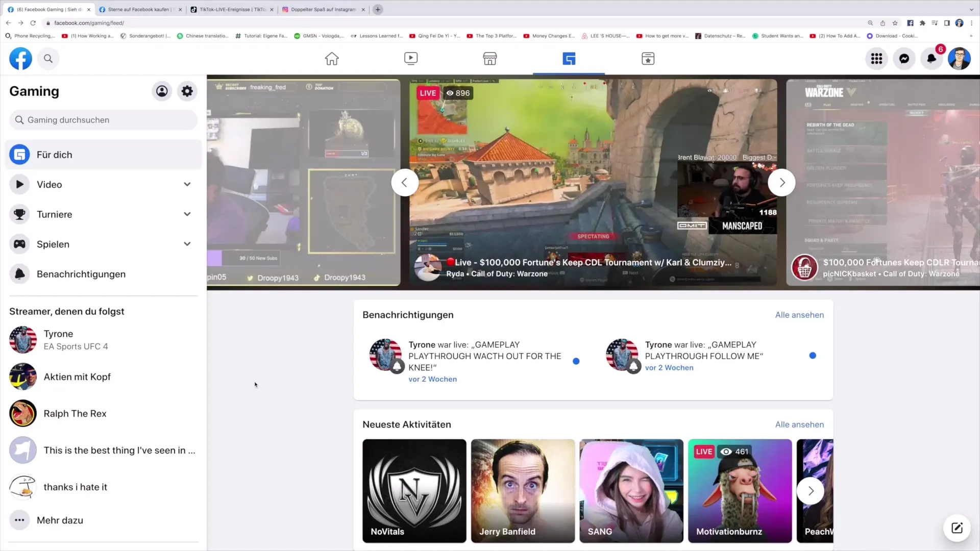Expand the Turniere section chevron
This screenshot has width=980, height=551.
[187, 214]
